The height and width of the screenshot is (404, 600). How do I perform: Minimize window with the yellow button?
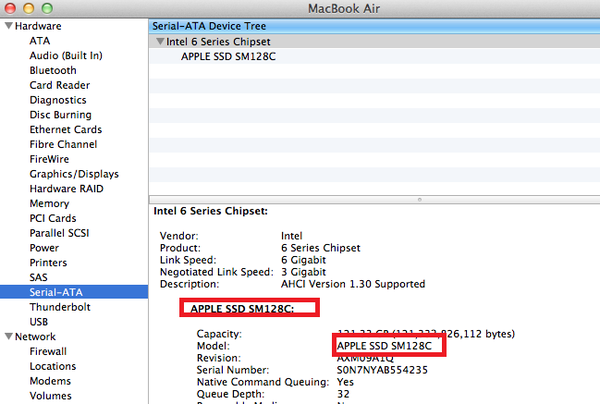click(x=29, y=8)
